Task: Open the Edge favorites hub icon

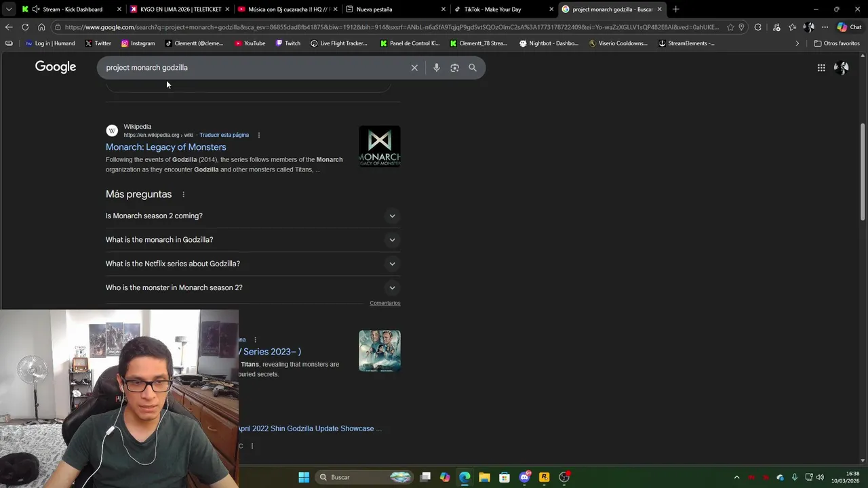Action: tap(792, 27)
